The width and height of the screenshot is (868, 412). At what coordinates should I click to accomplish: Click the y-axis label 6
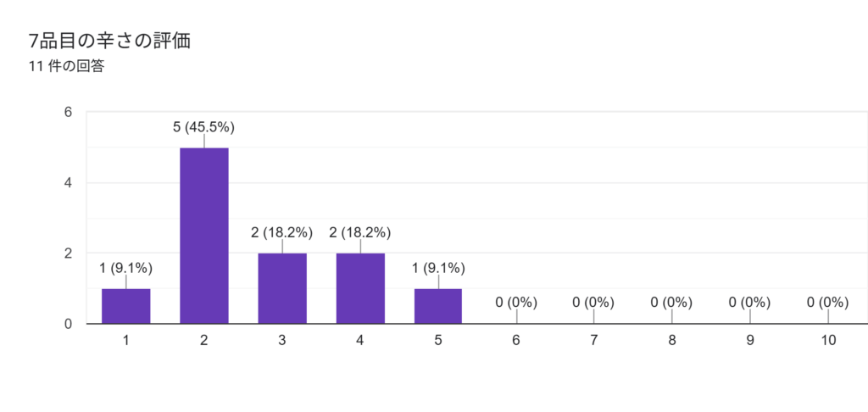click(x=69, y=112)
